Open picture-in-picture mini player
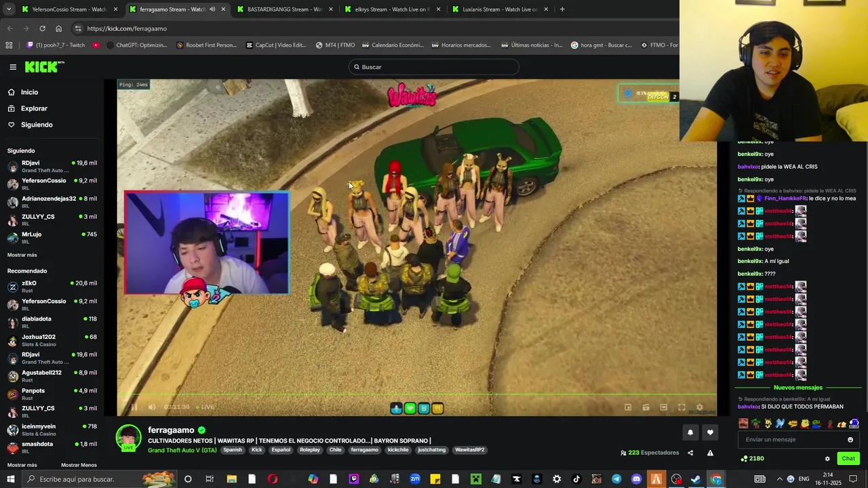The image size is (868, 488). [628, 407]
